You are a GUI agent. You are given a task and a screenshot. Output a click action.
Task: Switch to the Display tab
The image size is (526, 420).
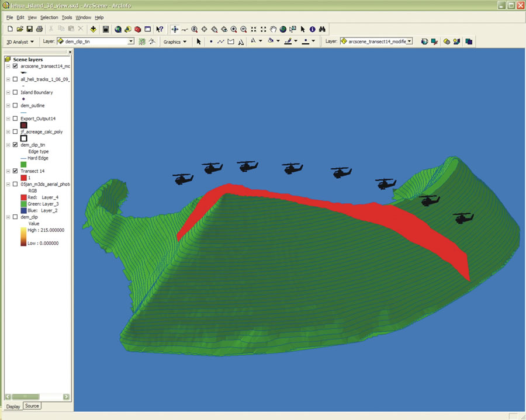(13, 407)
